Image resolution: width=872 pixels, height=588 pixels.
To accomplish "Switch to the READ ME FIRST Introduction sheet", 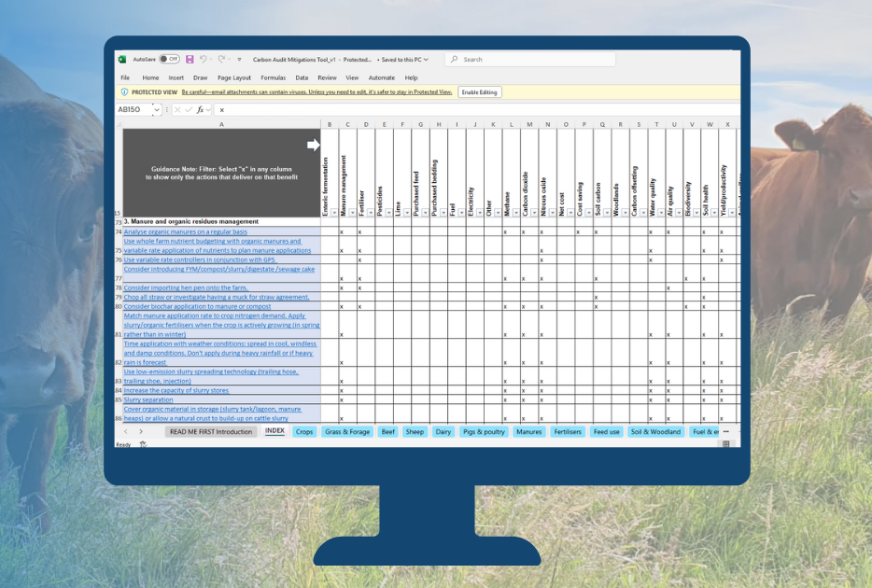I will (211, 432).
